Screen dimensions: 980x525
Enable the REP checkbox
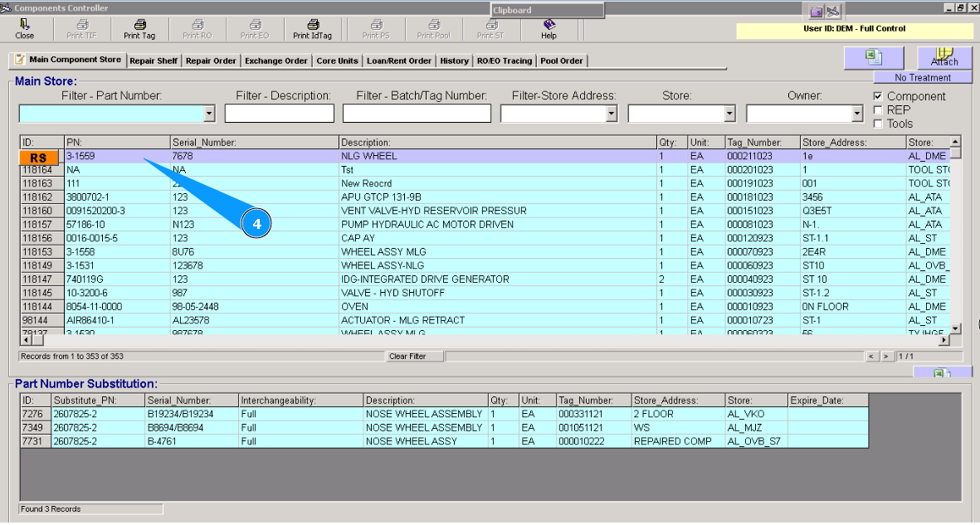(877, 110)
